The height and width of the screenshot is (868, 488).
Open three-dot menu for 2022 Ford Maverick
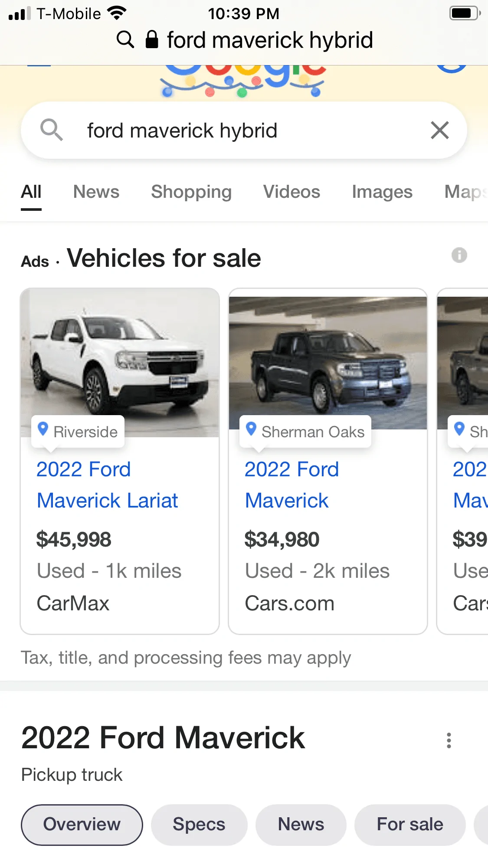click(449, 740)
